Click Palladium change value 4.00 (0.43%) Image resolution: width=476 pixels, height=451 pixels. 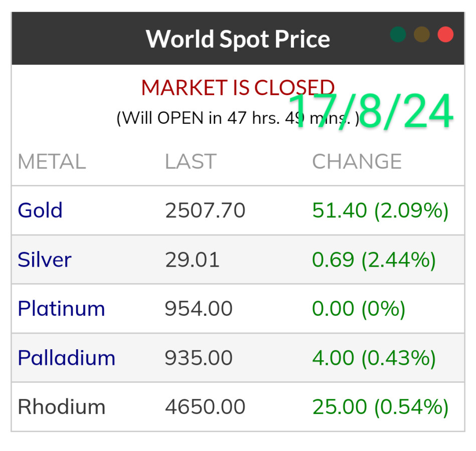(374, 358)
